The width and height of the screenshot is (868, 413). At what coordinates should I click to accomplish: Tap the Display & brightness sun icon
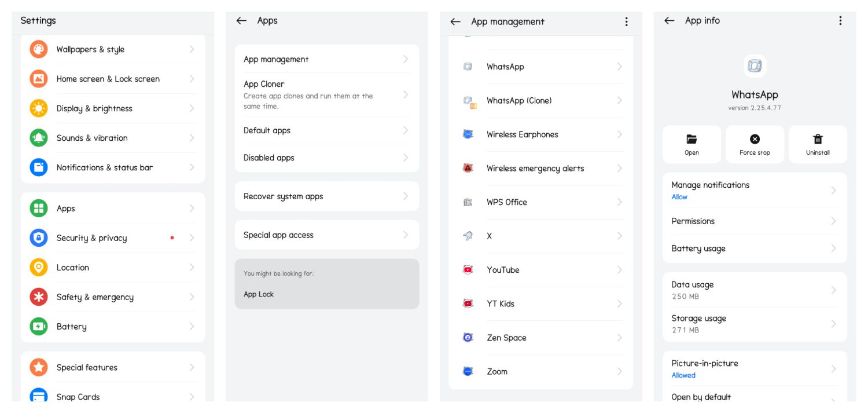39,108
